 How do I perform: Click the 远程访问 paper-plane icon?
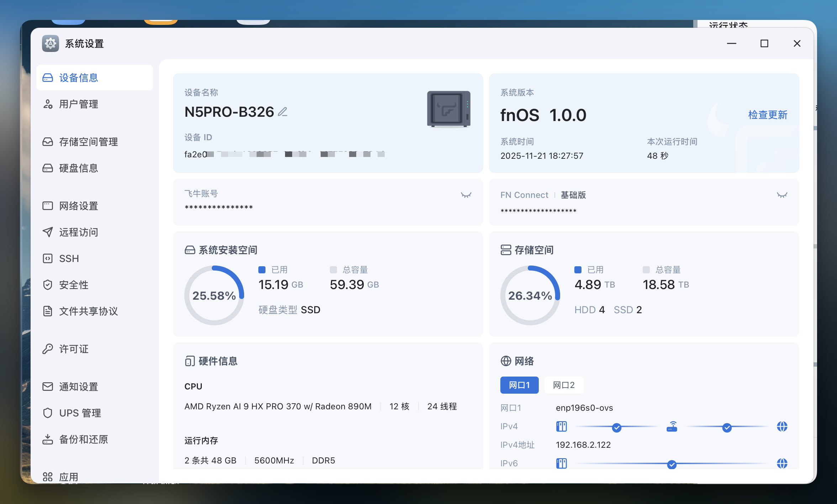(x=48, y=232)
